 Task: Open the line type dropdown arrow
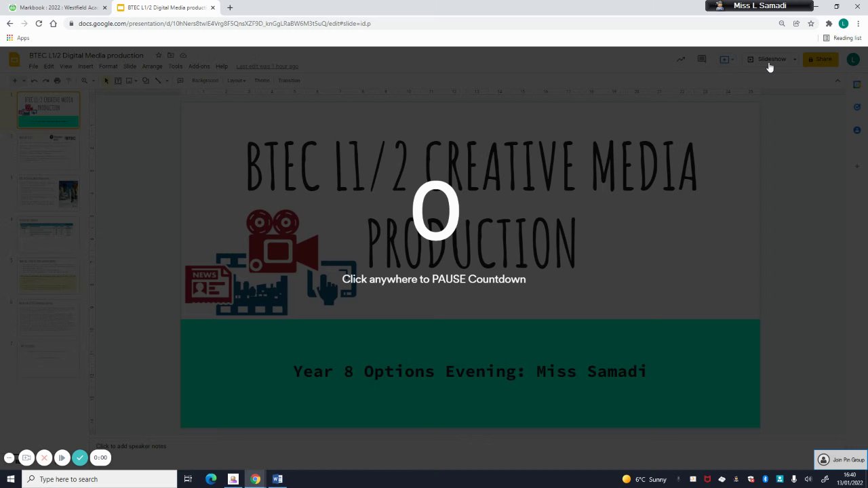point(166,81)
